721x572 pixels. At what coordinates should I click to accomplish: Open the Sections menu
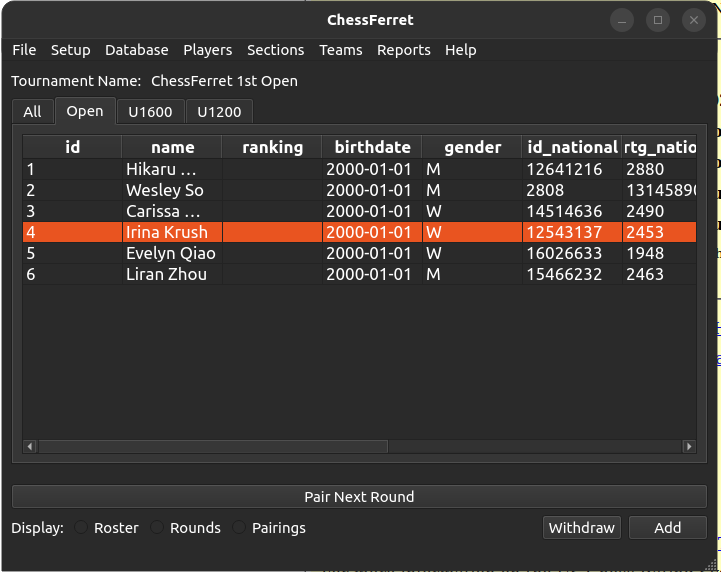(275, 50)
